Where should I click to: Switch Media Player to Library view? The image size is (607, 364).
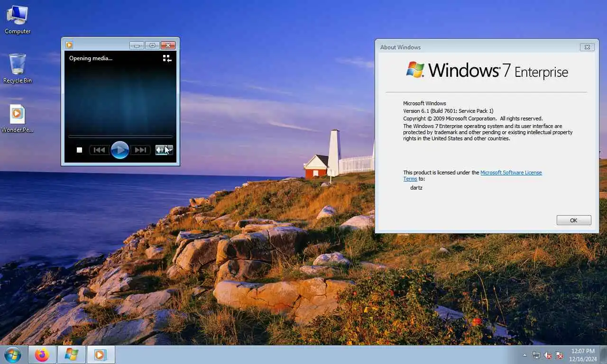[167, 58]
